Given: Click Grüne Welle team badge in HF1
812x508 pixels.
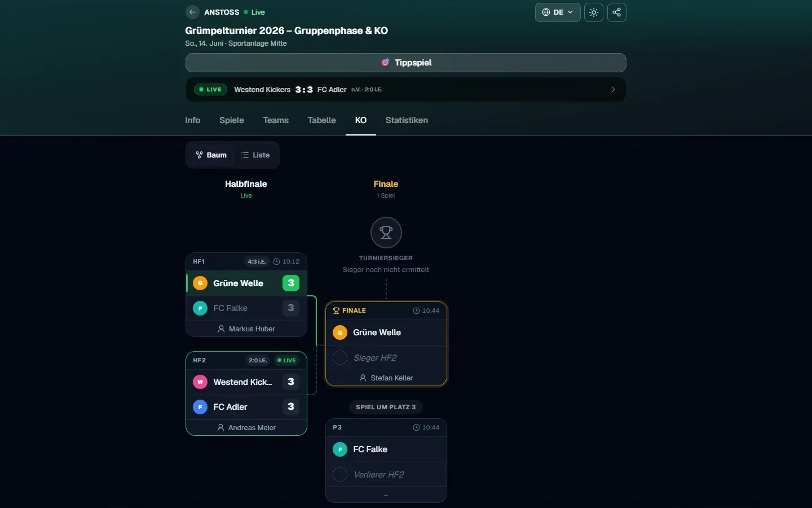Looking at the screenshot, I should pyautogui.click(x=200, y=283).
